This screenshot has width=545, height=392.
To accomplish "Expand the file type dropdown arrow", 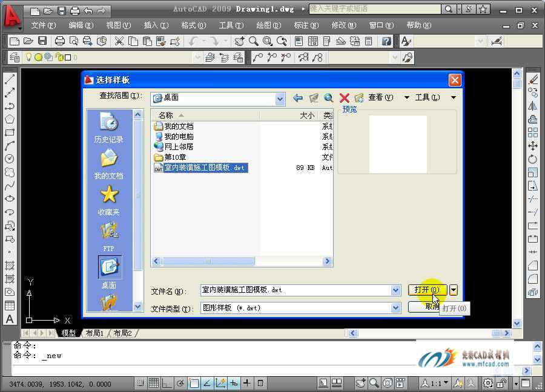I will click(395, 308).
